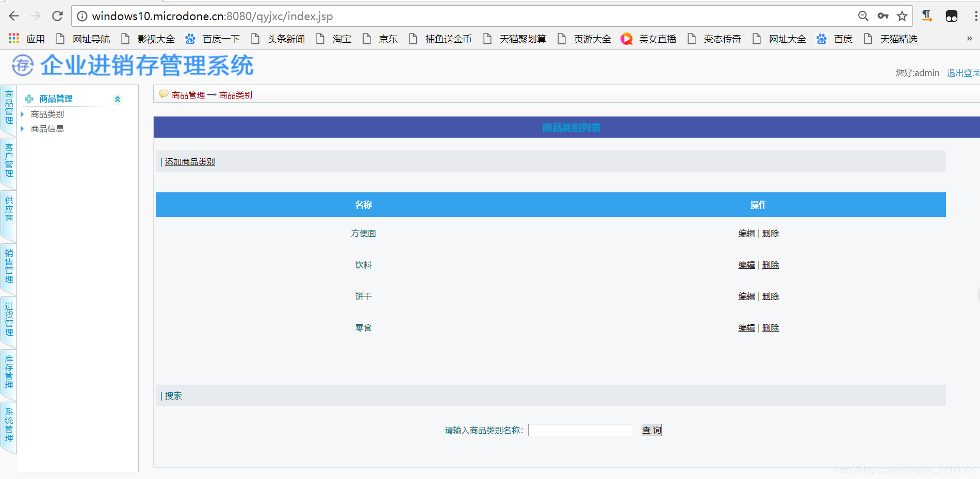980x479 pixels.
Task: Open the 淘宝 bookmark
Action: (334, 39)
